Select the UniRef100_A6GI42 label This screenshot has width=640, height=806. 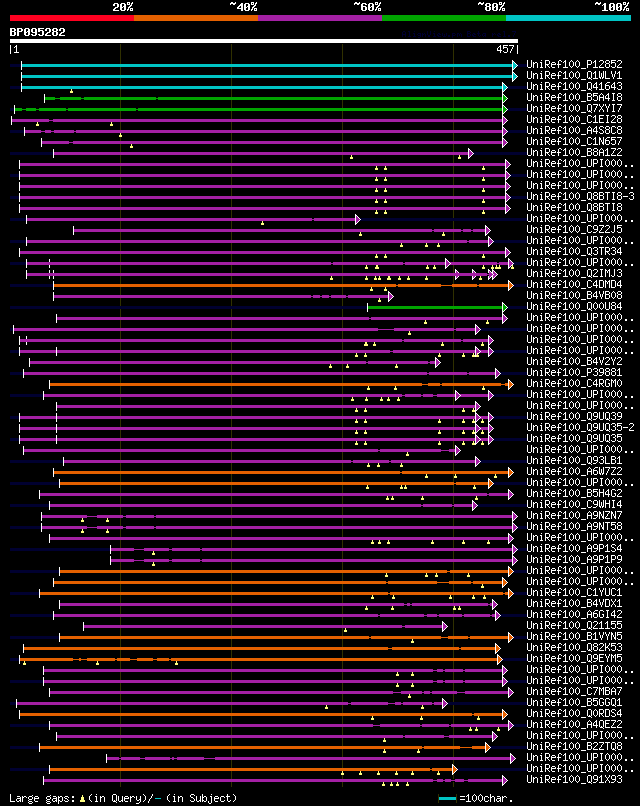pos(574,614)
